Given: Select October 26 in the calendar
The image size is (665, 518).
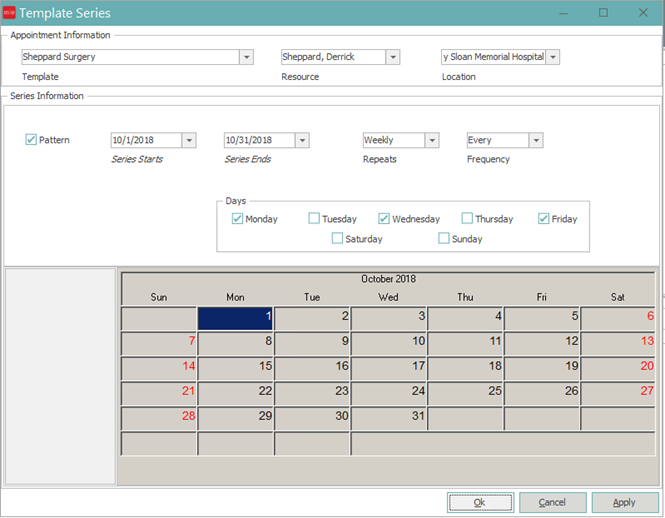Looking at the screenshot, I should click(542, 394).
